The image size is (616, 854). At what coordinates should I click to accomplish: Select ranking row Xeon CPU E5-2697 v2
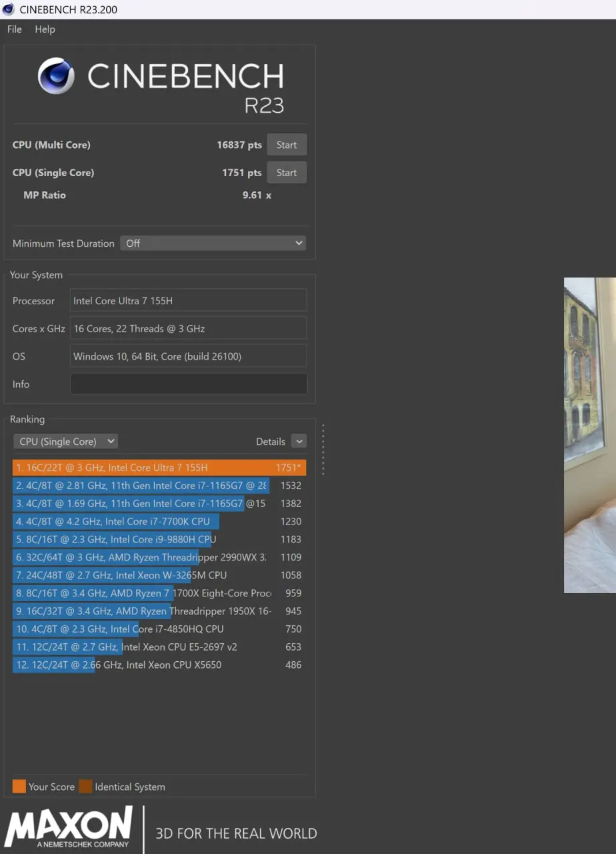tap(159, 647)
